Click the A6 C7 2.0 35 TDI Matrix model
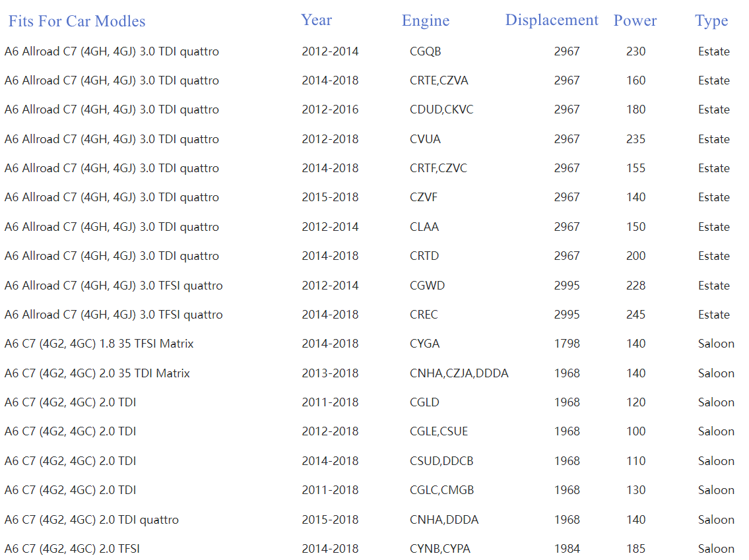749x560 pixels. pos(97,373)
